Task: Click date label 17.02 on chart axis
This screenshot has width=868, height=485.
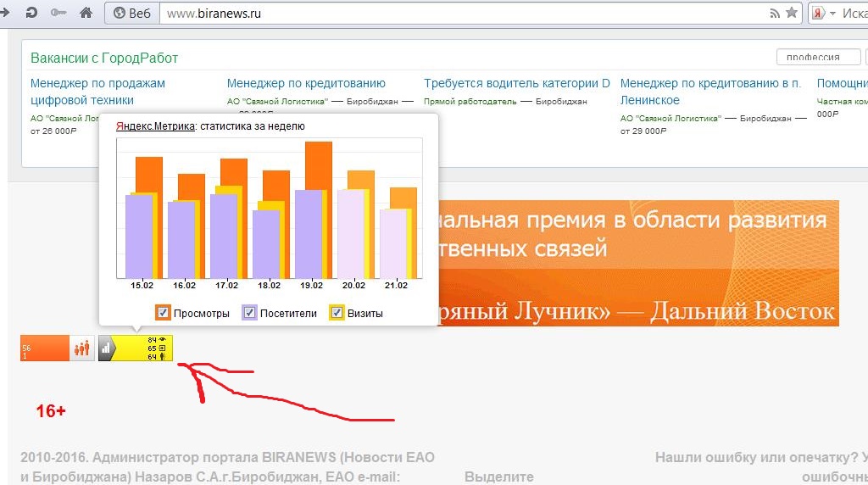Action: coord(226,285)
